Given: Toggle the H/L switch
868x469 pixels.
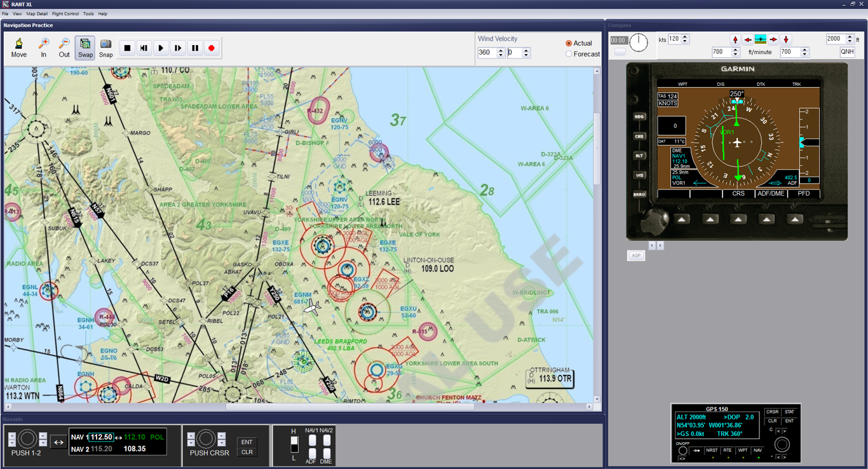Looking at the screenshot, I should click(x=294, y=444).
